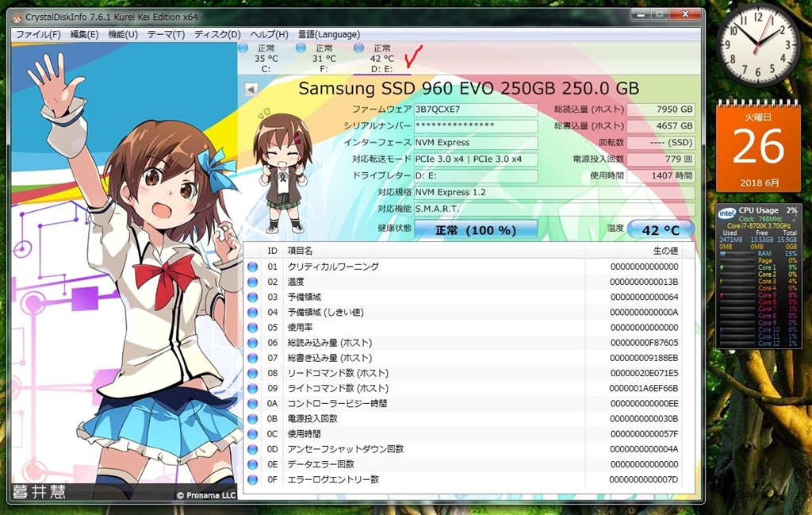This screenshot has height=515, width=812.
Task: Click status icon for リードコマンド数 row
Action: (x=253, y=373)
